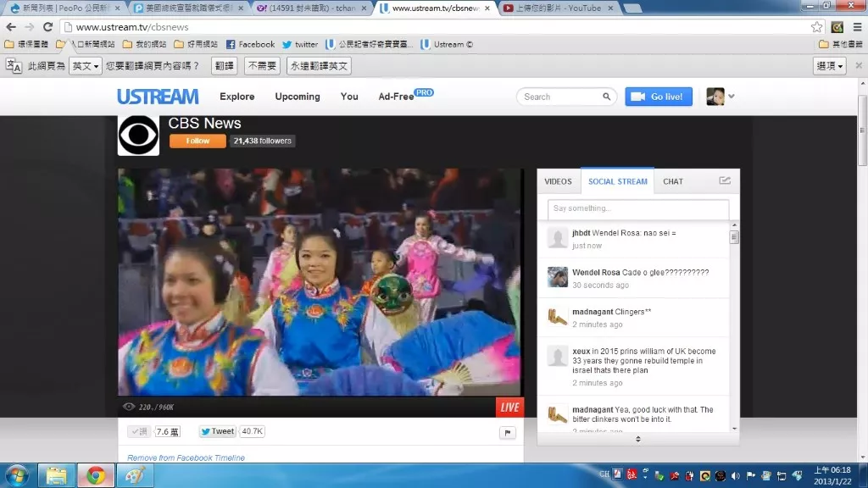Click Wendel Rosa's avatar picture

(558, 277)
